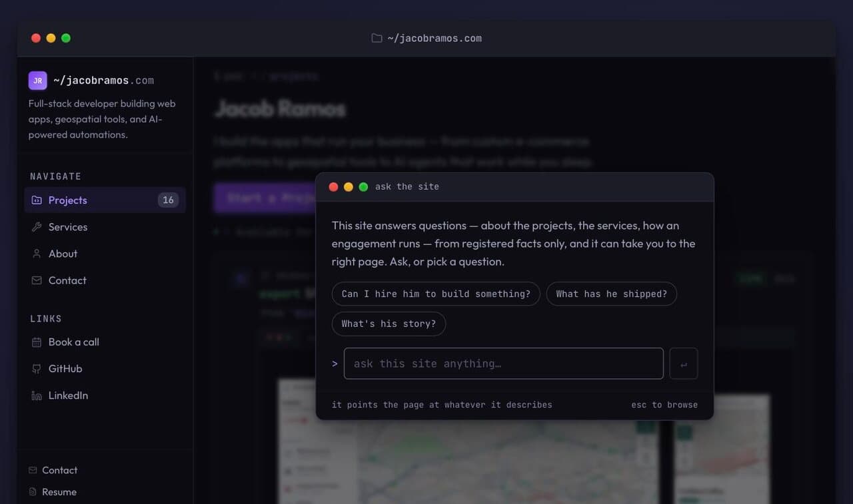
Task: Open the Book a call link
Action: click(105, 342)
